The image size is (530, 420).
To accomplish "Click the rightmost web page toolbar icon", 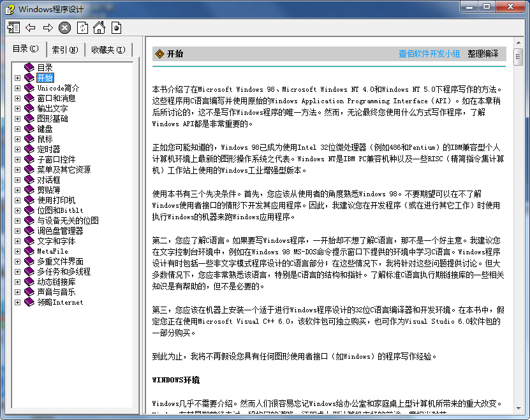I will click(x=115, y=27).
